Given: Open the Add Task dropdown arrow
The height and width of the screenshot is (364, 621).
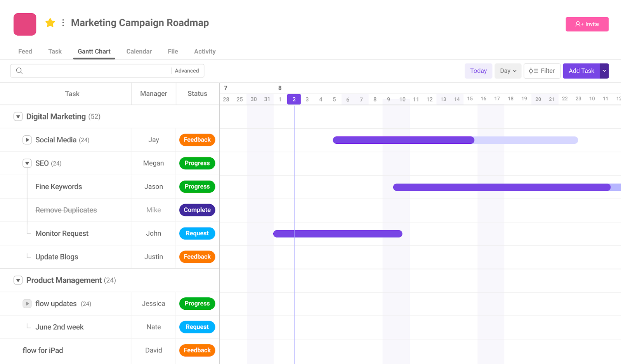Looking at the screenshot, I should click(x=604, y=71).
